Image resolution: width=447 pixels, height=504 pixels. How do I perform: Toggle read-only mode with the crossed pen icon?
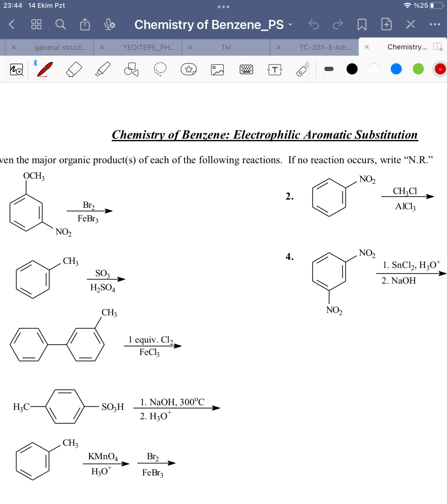[410, 24]
